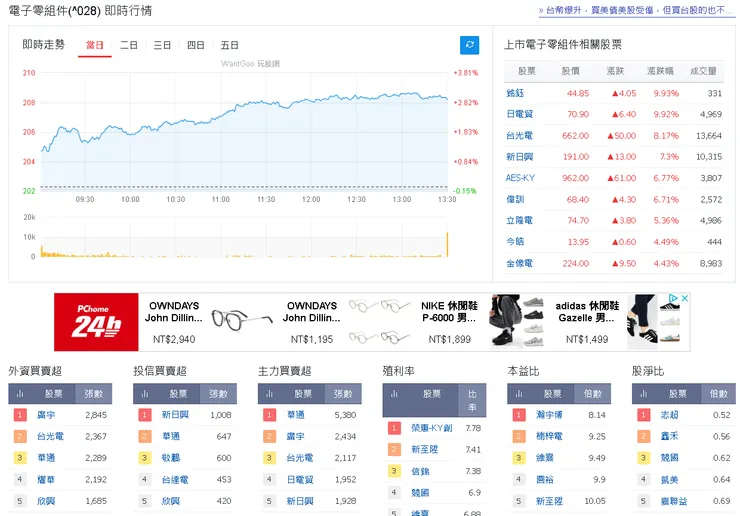Open 信錦 in 殖利率 list
Image resolution: width=740 pixels, height=516 pixels.
420,471
